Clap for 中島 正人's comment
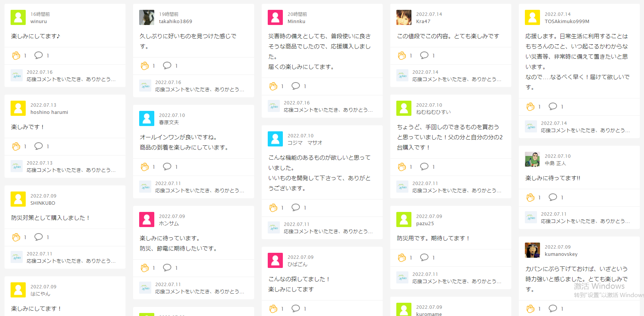The image size is (644, 316). click(x=531, y=198)
